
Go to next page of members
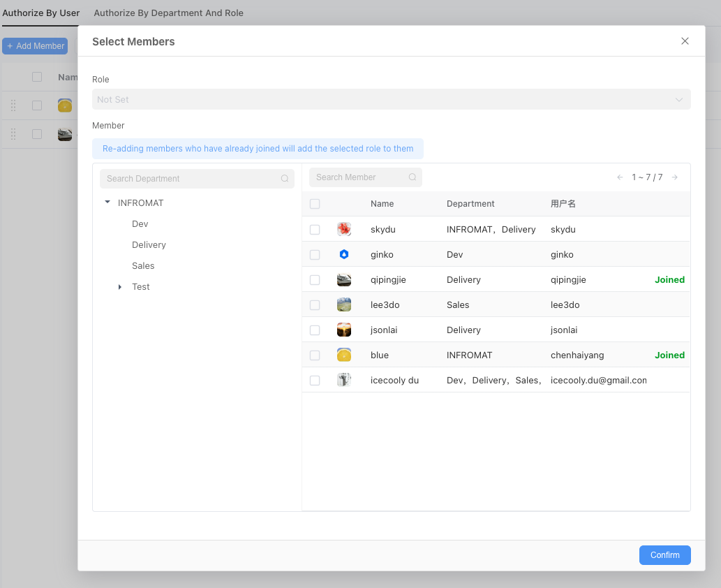pyautogui.click(x=674, y=177)
